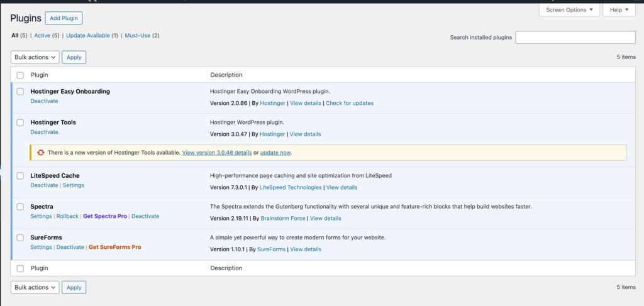Deactivate the SureForms plugin
The height and width of the screenshot is (306, 644).
[70, 248]
